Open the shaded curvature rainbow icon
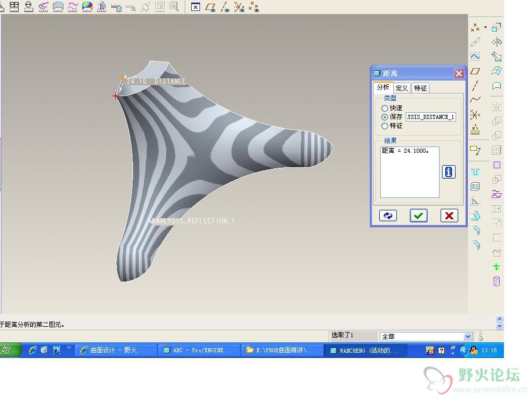This screenshot has height=399, width=532. coord(87,6)
